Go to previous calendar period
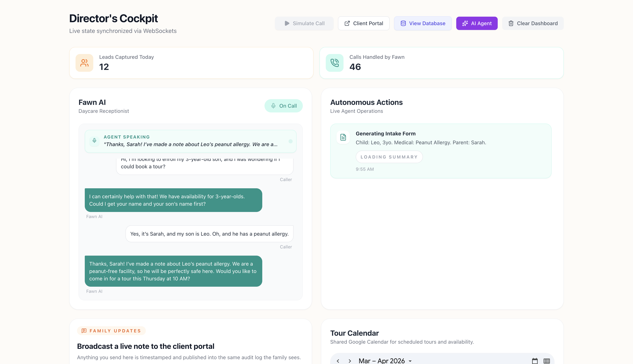The height and width of the screenshot is (364, 633). click(x=338, y=361)
